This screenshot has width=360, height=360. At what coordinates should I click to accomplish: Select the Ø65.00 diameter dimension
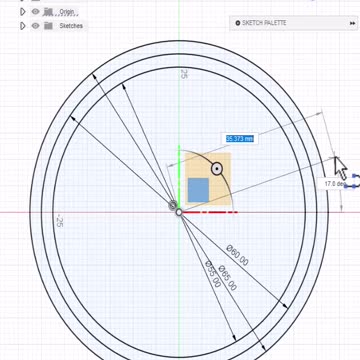(x=228, y=278)
